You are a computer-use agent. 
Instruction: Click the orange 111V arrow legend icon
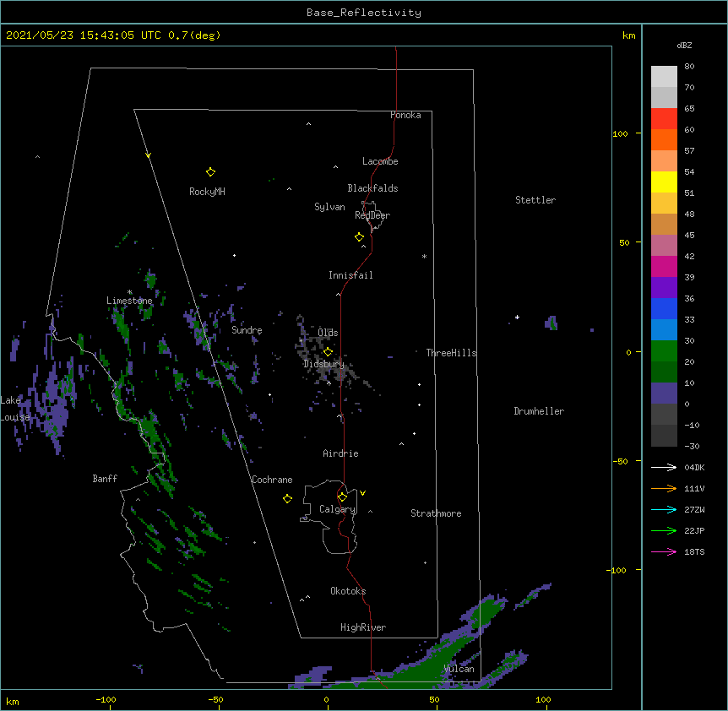pos(664,488)
